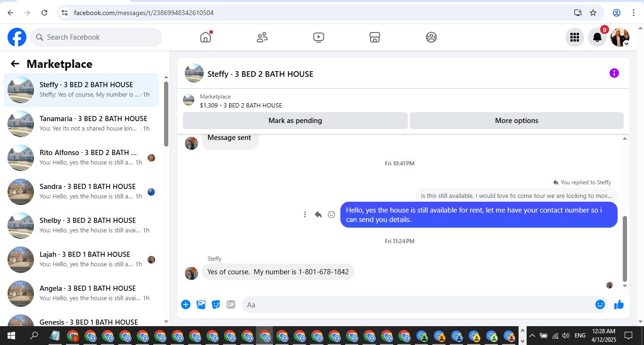The width and height of the screenshot is (644, 345).
Task: Open the Groups icon in top navigation
Action: pyautogui.click(x=431, y=37)
